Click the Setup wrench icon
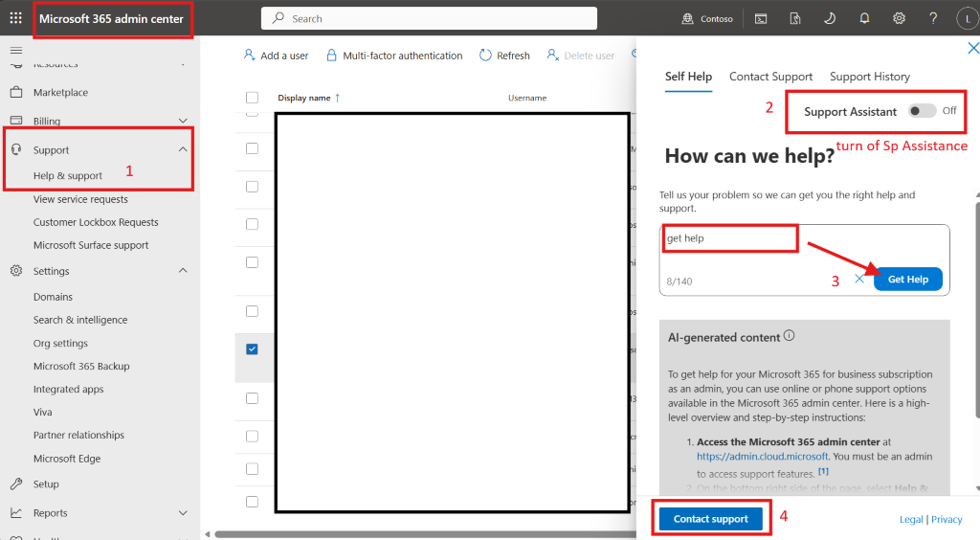Image resolution: width=980 pixels, height=540 pixels. pyautogui.click(x=16, y=484)
